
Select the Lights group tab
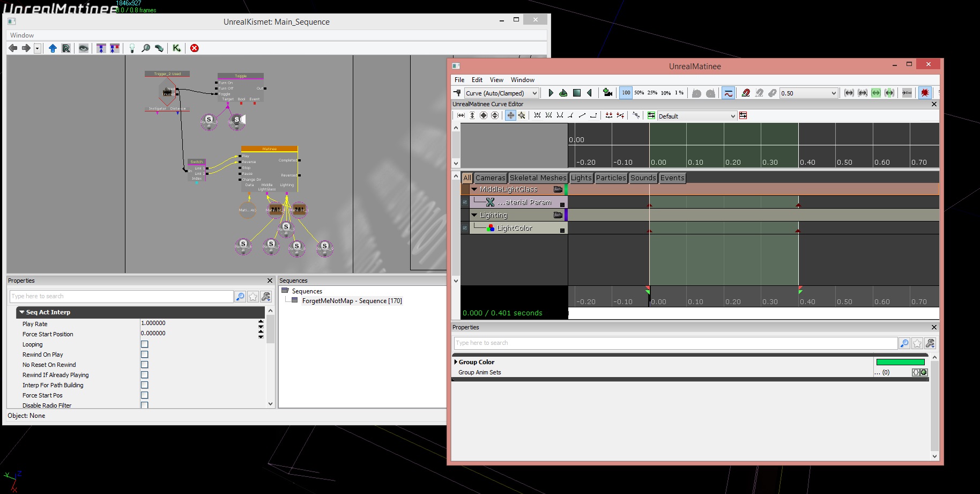click(581, 178)
